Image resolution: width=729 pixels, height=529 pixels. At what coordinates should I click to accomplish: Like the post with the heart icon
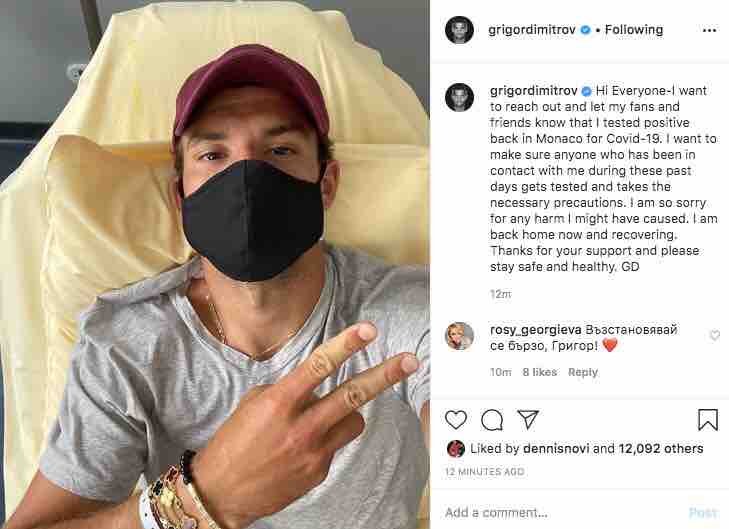click(456, 419)
